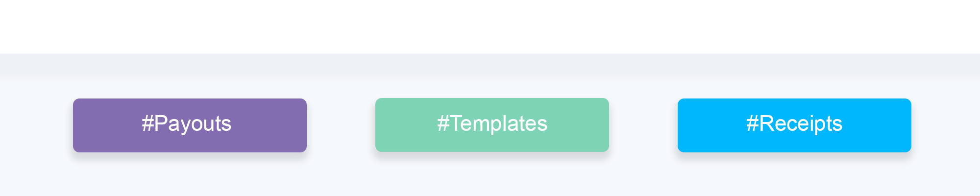This screenshot has height=196, width=980.
Task: Go to the Templates category
Action: (x=492, y=125)
